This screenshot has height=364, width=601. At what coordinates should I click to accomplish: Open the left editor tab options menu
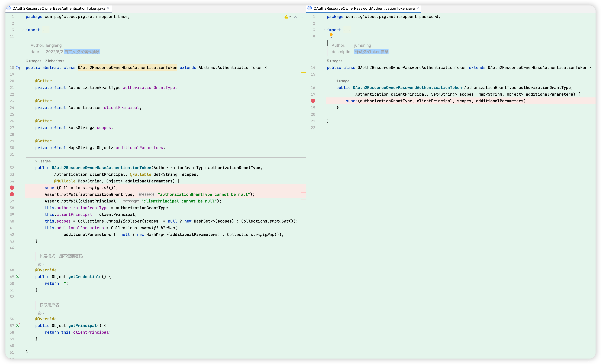(x=300, y=8)
